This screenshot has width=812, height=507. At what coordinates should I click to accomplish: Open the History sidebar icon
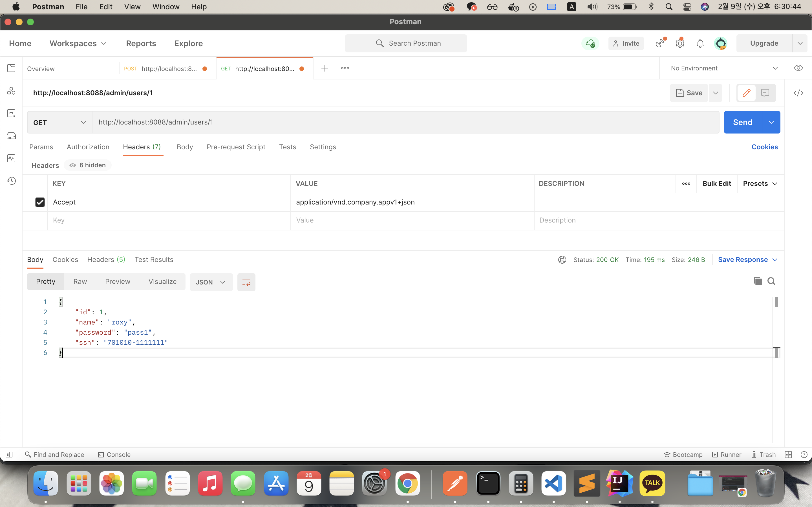[x=11, y=181]
